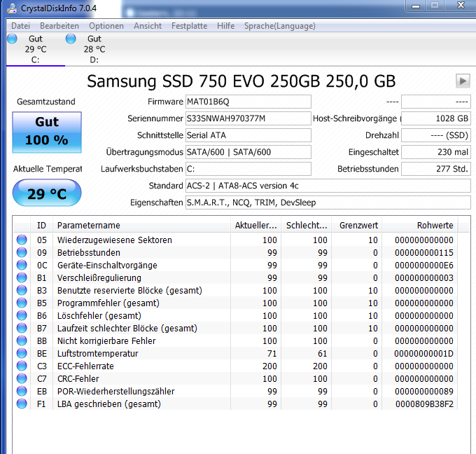Click status orb for attribute 05
The width and height of the screenshot is (476, 454).
[x=22, y=240]
